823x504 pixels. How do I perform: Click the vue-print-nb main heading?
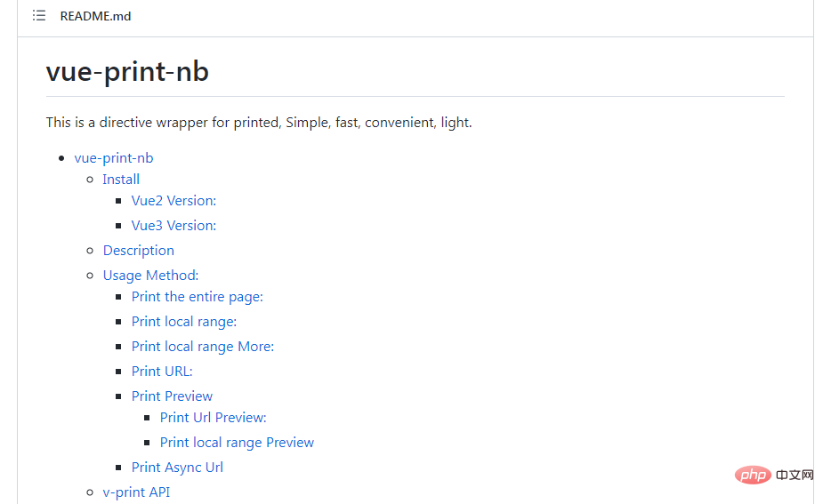127,71
